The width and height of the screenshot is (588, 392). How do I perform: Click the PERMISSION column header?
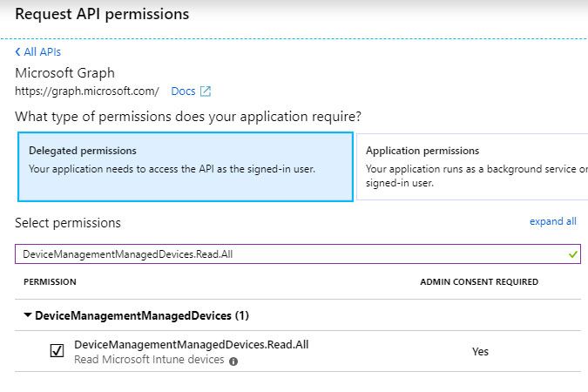pyautogui.click(x=50, y=282)
